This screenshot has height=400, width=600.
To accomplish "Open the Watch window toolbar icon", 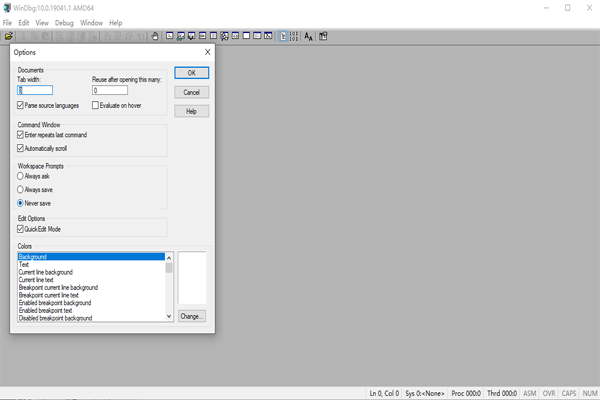I will point(181,36).
